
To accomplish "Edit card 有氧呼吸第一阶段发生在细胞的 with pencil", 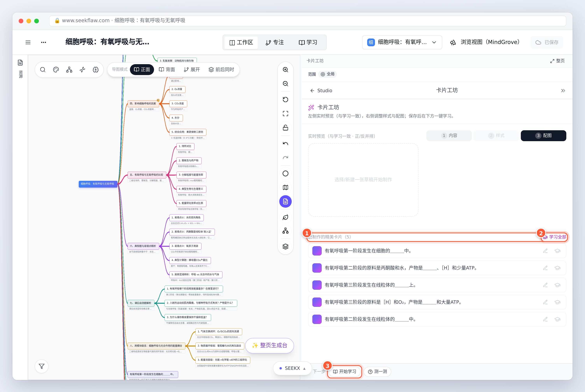I will click(x=545, y=251).
